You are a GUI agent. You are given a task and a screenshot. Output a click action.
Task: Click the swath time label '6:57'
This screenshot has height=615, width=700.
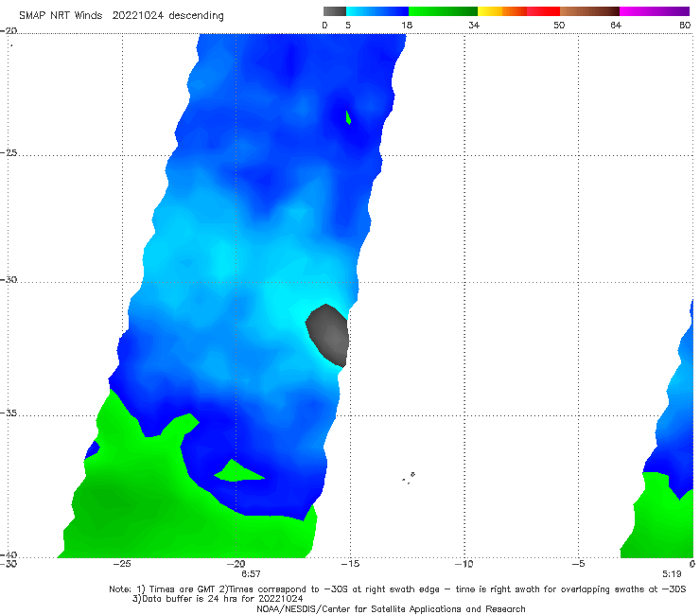(251, 574)
